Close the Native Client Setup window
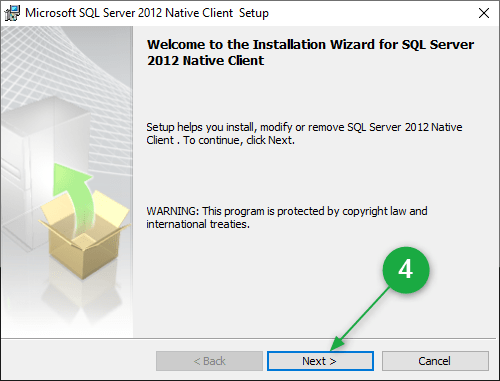Image resolution: width=500 pixels, height=381 pixels. click(x=484, y=13)
